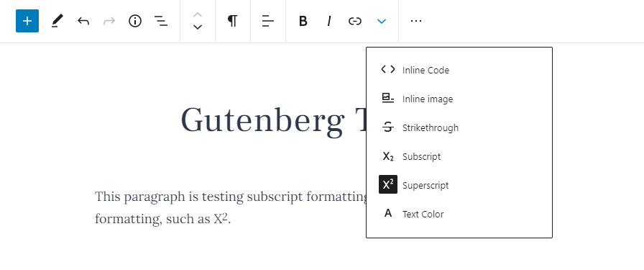Open the content structure info icon
The height and width of the screenshot is (270, 644).
click(x=135, y=21)
